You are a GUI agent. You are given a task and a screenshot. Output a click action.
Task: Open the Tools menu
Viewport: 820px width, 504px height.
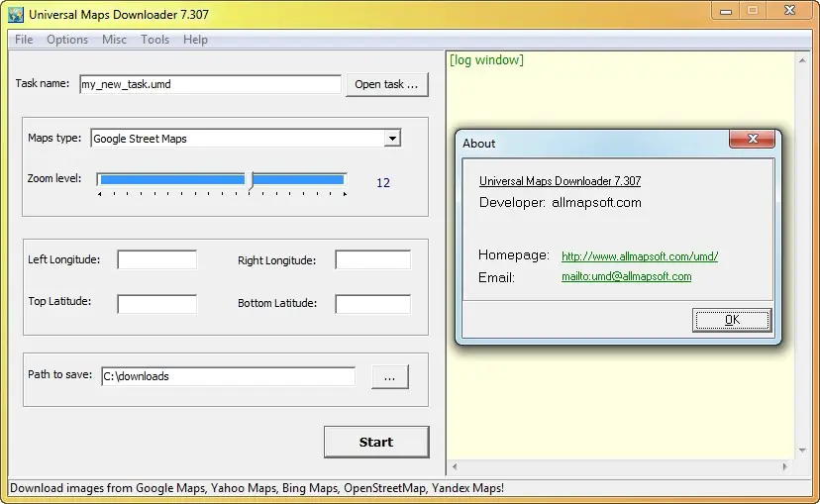pos(154,40)
